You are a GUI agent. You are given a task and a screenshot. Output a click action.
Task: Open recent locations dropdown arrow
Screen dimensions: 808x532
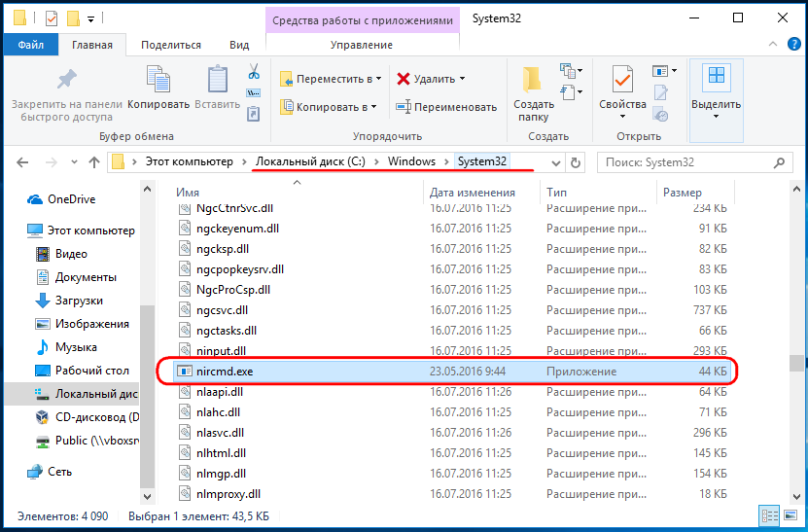pyautogui.click(x=74, y=162)
